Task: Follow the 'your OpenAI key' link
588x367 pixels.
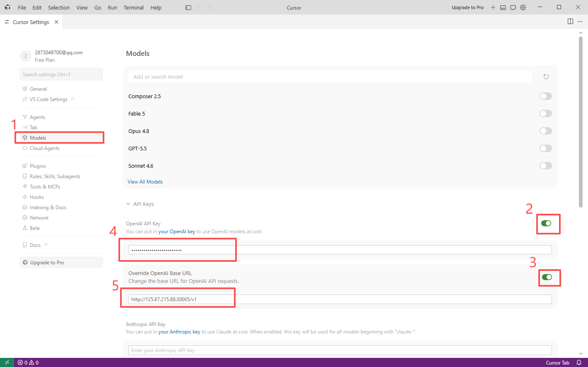Action: pyautogui.click(x=177, y=232)
